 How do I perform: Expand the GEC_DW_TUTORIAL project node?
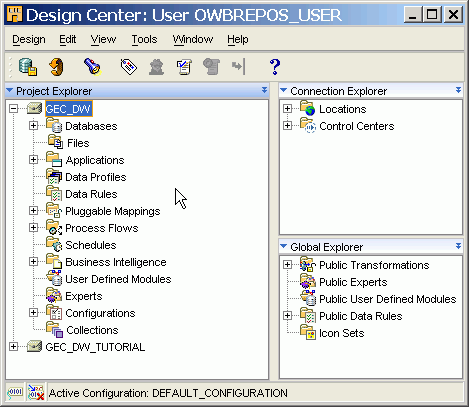pyautogui.click(x=13, y=347)
